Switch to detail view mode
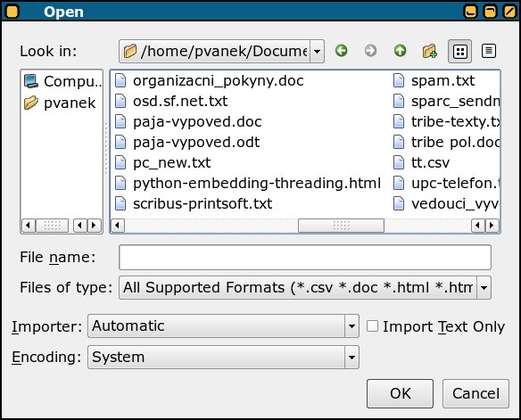This screenshot has height=420, width=521. point(489,51)
